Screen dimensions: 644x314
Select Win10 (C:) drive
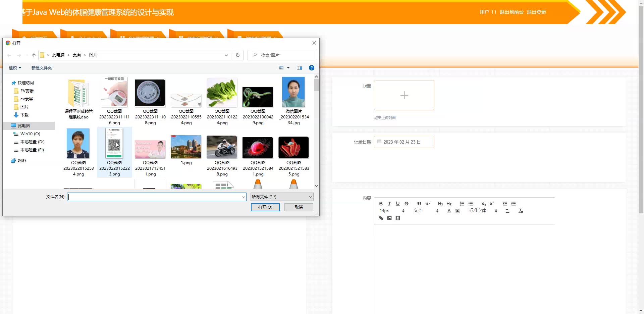coord(30,134)
